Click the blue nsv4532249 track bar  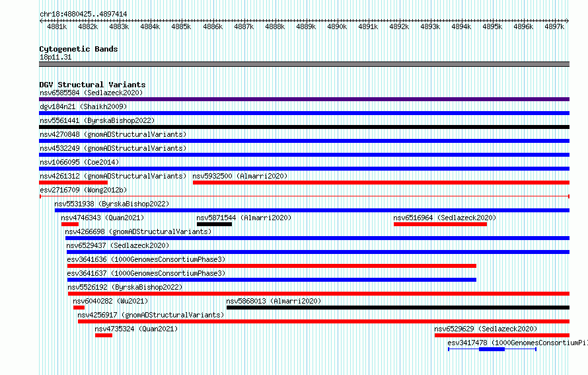304,155
